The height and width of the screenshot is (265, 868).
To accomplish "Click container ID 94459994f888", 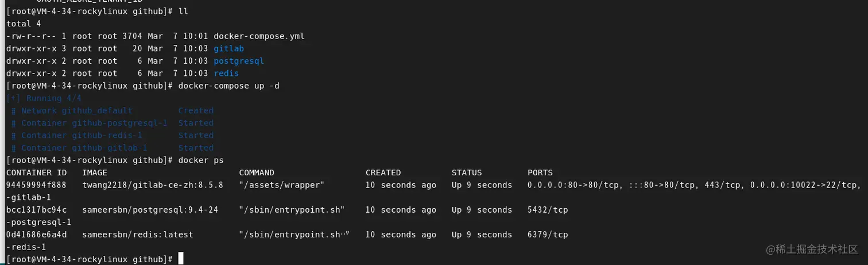I will (36, 185).
